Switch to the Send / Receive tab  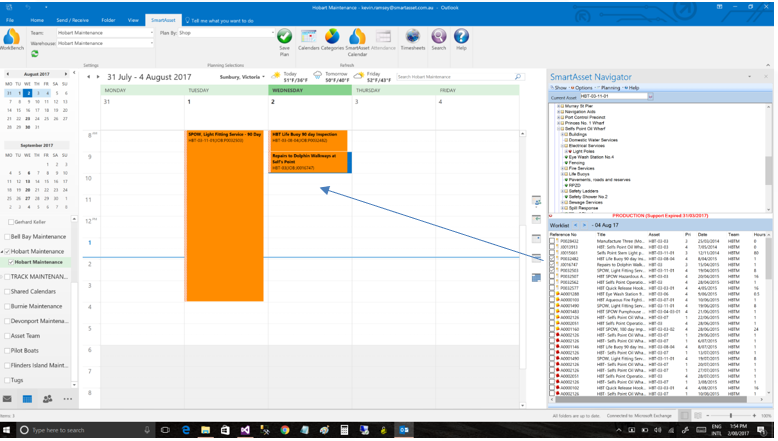pyautogui.click(x=72, y=20)
